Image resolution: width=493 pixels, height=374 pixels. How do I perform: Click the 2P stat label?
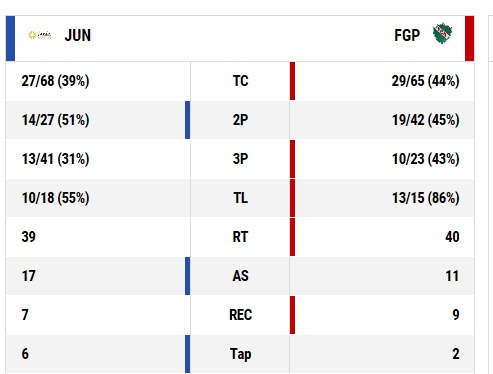(240, 120)
